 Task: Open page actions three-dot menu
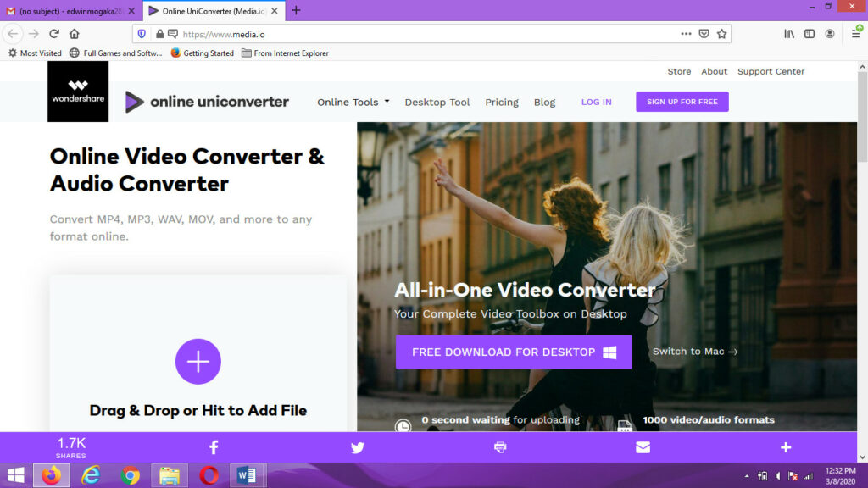click(x=686, y=34)
